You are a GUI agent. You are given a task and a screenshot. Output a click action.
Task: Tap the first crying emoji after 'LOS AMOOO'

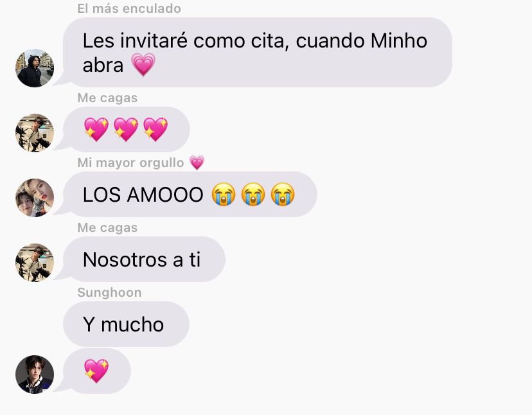pyautogui.click(x=223, y=194)
